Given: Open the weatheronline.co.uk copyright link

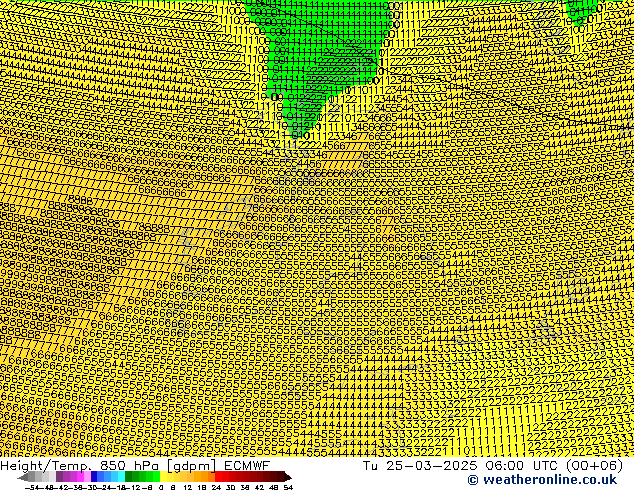Looking at the screenshot, I should [542, 480].
